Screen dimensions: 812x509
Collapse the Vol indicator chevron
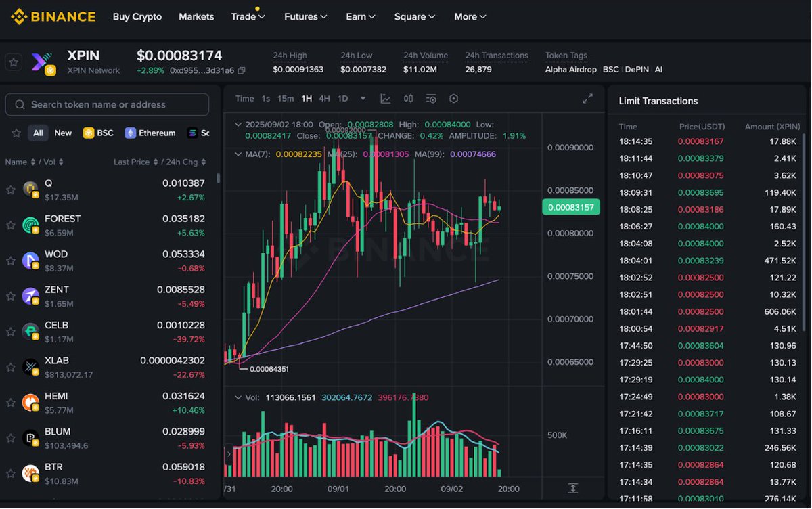(238, 397)
